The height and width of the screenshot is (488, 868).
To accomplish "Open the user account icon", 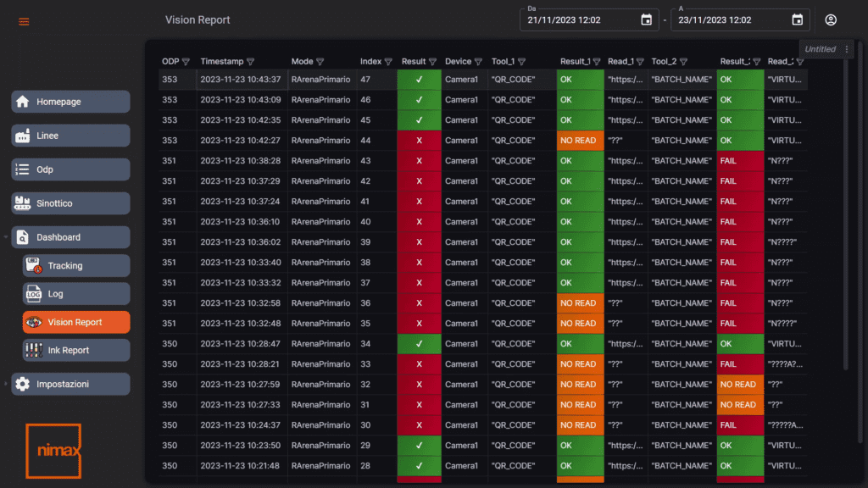I will (x=831, y=20).
